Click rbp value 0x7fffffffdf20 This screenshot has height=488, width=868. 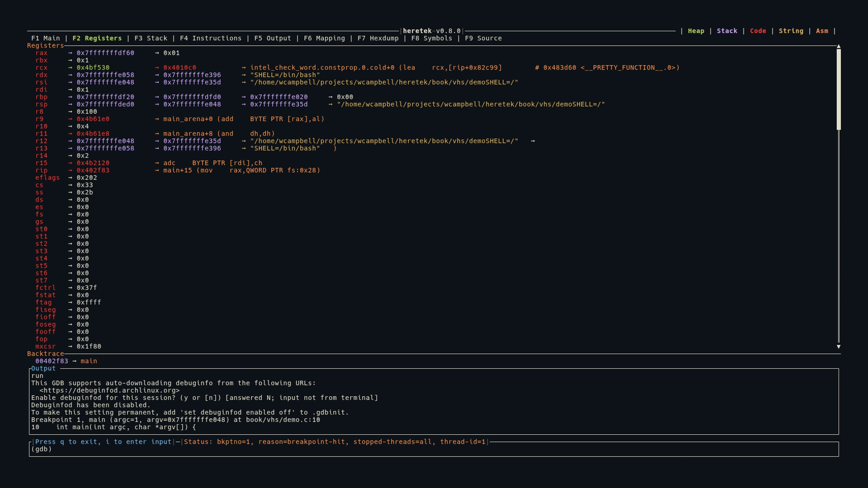point(105,97)
